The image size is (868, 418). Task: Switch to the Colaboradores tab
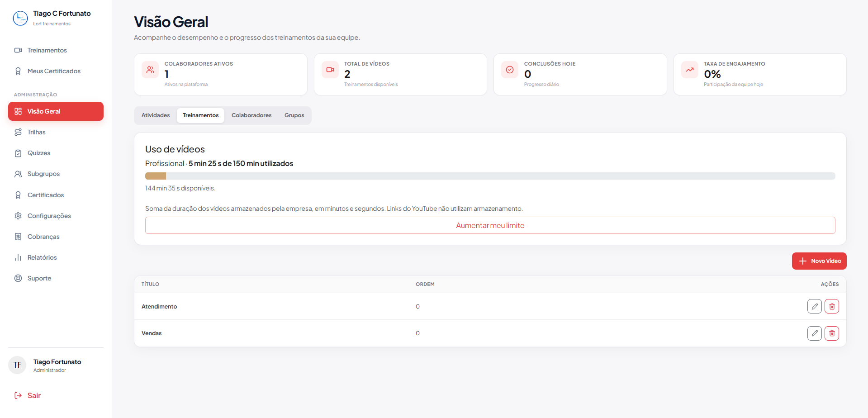[251, 115]
